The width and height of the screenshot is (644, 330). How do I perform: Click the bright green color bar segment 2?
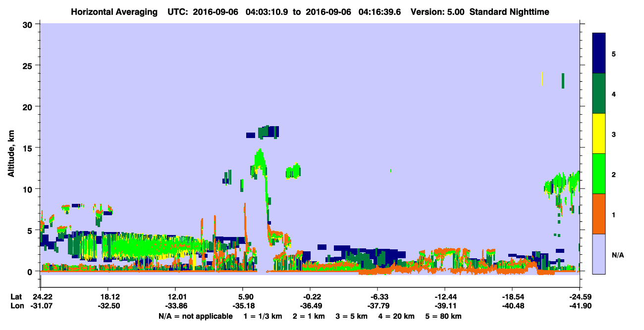pyautogui.click(x=599, y=174)
